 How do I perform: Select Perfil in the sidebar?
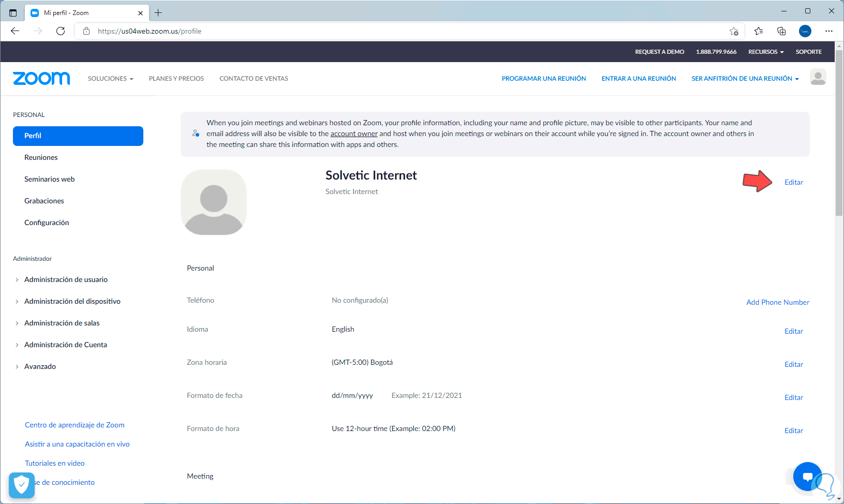(x=78, y=136)
